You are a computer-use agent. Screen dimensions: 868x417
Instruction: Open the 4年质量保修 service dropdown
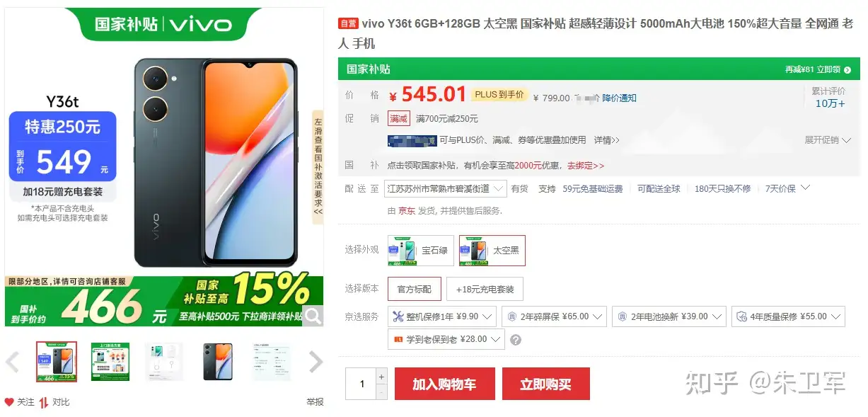tap(788, 316)
